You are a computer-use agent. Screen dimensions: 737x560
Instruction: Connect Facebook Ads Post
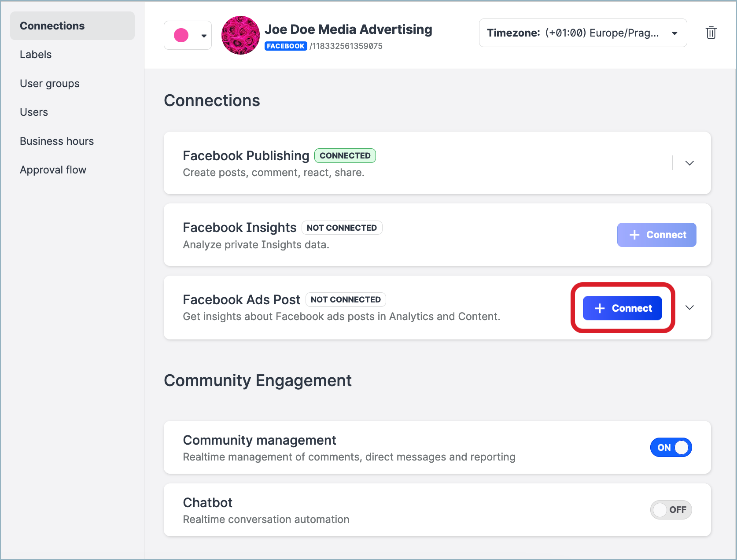[x=622, y=308]
